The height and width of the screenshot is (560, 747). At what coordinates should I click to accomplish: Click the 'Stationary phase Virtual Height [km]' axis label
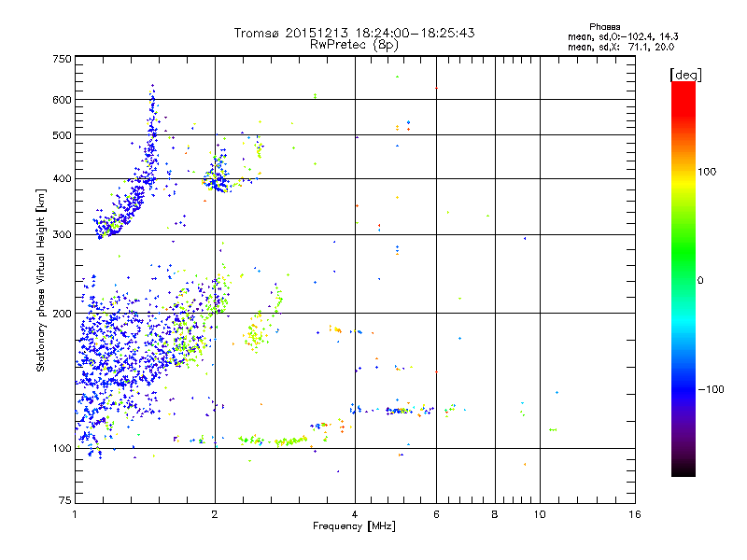[x=41, y=281]
